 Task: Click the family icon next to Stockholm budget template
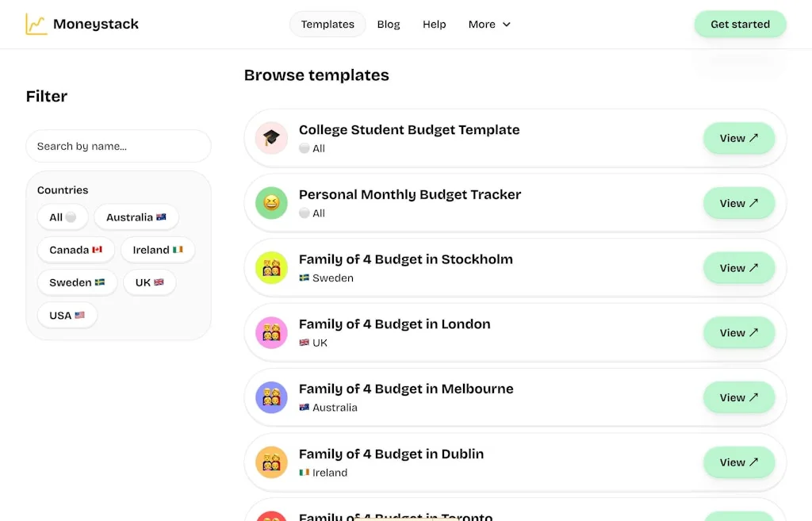coord(271,268)
